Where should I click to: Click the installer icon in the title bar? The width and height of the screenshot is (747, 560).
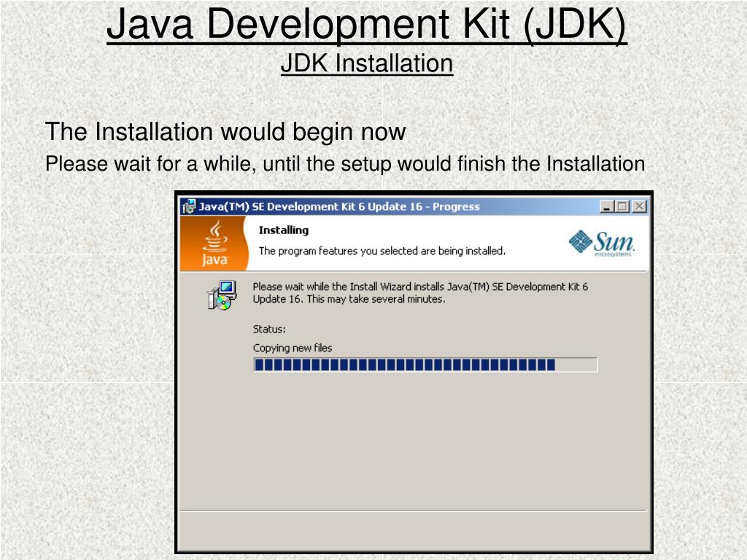click(x=189, y=206)
